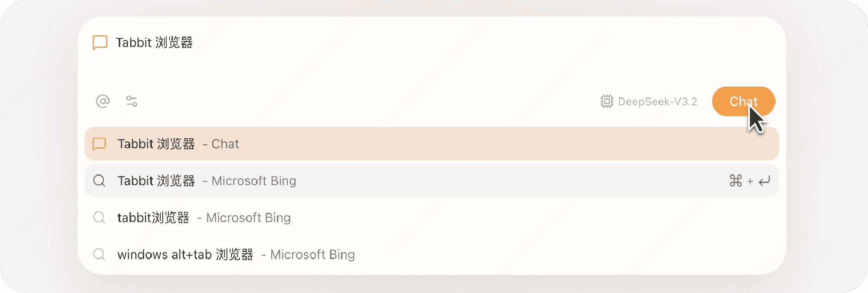Click magnifier icon beside "Tabbit 浏览器 - Microsoft Bing"
Screen dimensions: 868x293
point(99,180)
